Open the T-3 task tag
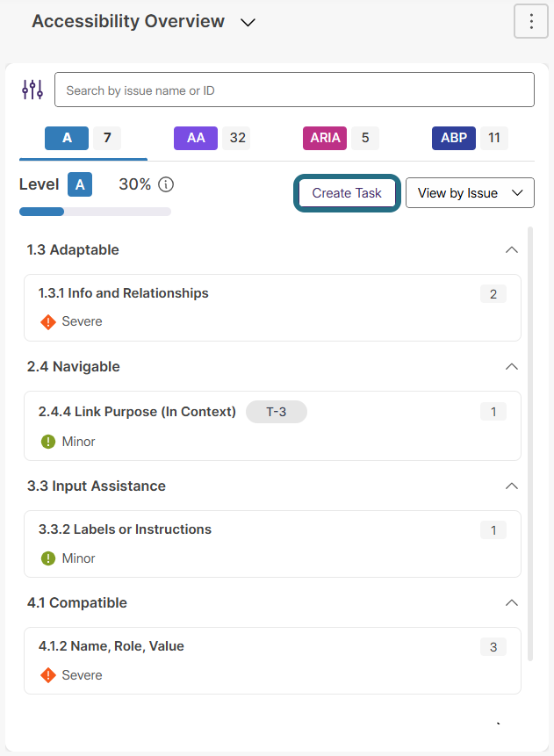 click(x=277, y=412)
